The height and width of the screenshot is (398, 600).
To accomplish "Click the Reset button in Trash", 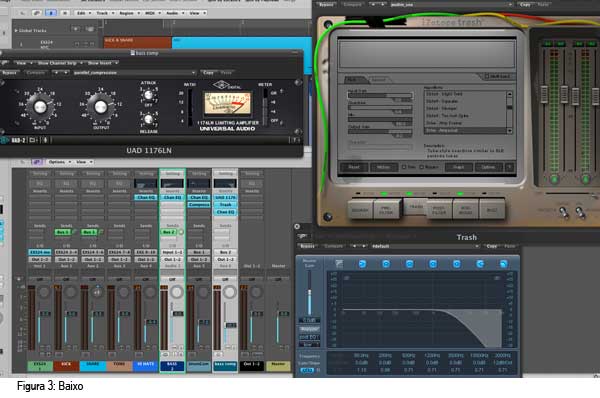I will (x=354, y=167).
